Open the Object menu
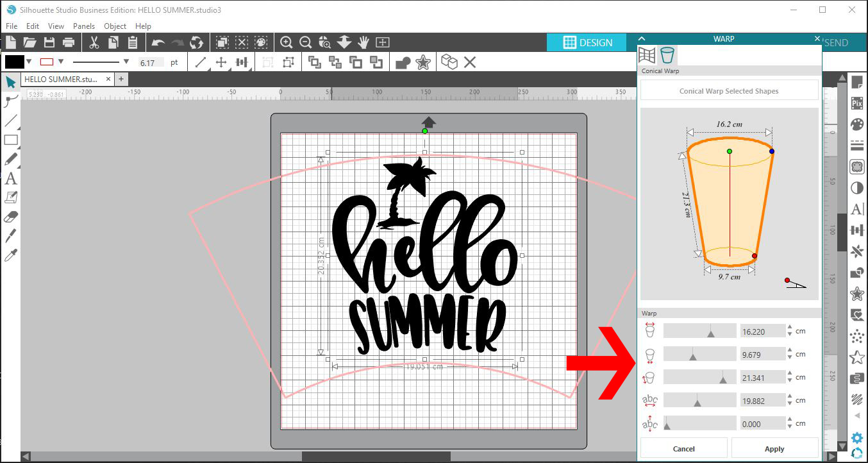Image resolution: width=868 pixels, height=463 pixels. pos(115,26)
